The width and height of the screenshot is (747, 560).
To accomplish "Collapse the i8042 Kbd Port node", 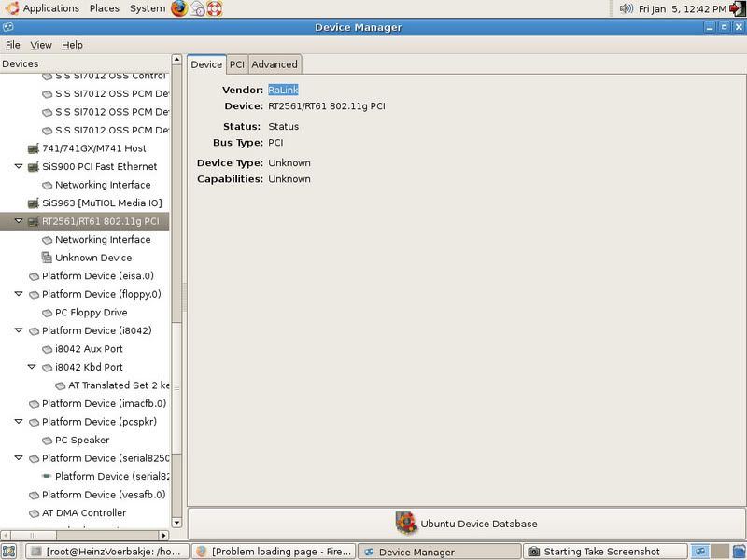I will coord(32,367).
